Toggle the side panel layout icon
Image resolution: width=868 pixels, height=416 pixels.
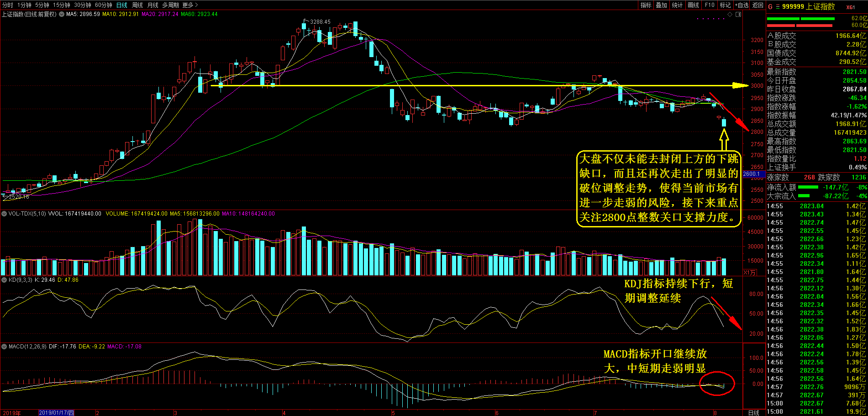click(738, 14)
